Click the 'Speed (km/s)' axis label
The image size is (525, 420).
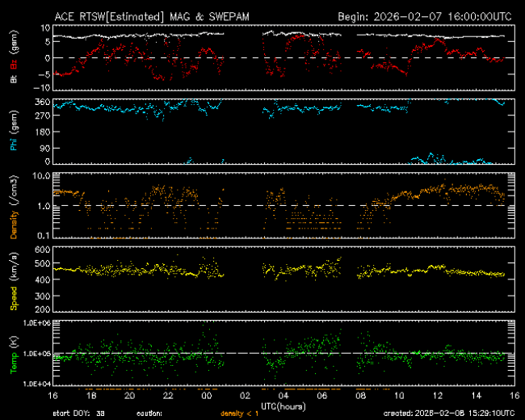point(14,281)
